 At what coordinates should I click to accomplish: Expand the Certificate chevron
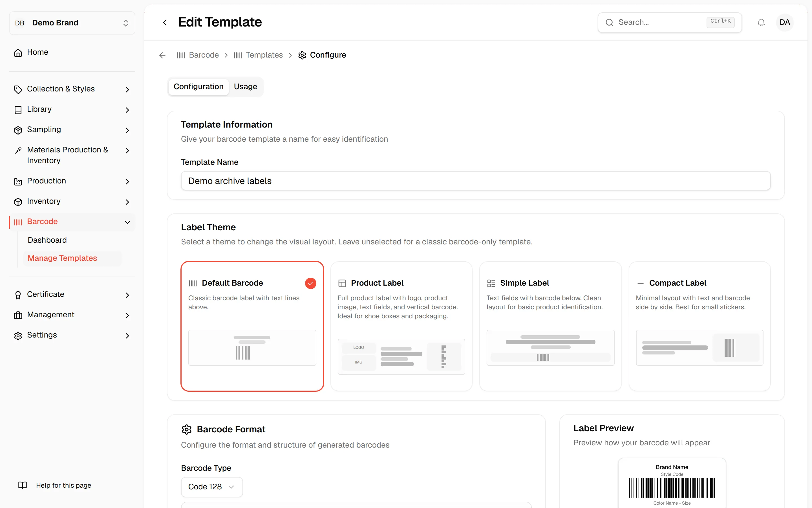pyautogui.click(x=127, y=295)
